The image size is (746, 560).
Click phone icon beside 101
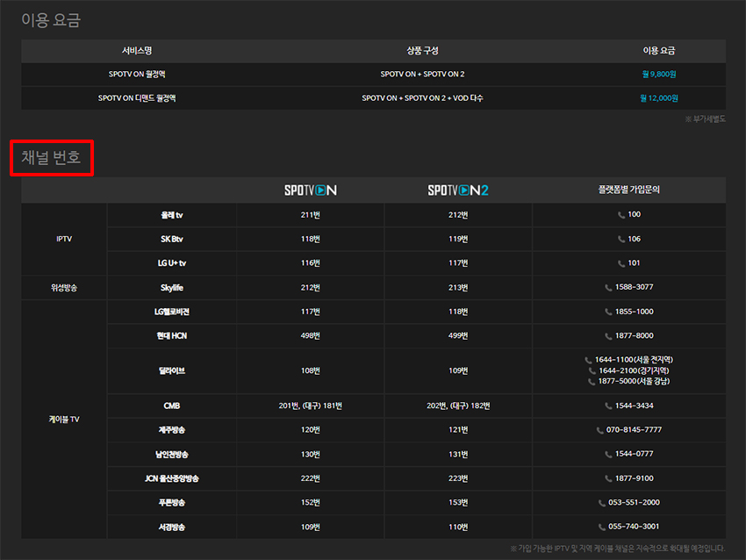[x=620, y=263]
